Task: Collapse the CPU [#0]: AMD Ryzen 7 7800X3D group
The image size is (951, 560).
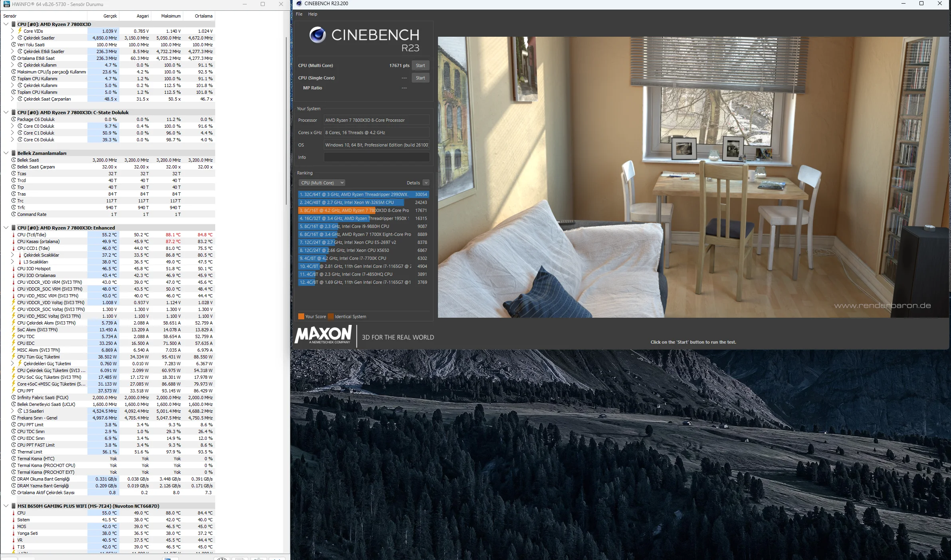Action: coord(6,24)
